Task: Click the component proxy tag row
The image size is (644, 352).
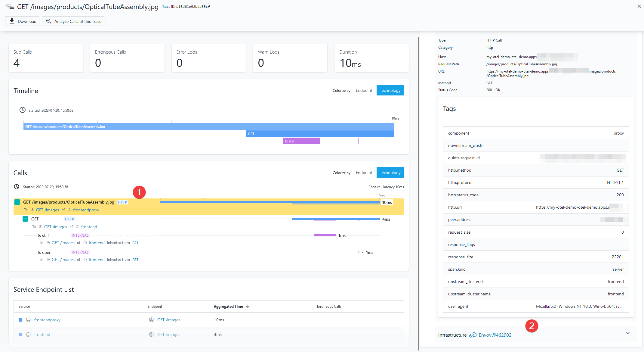Action: (536, 133)
